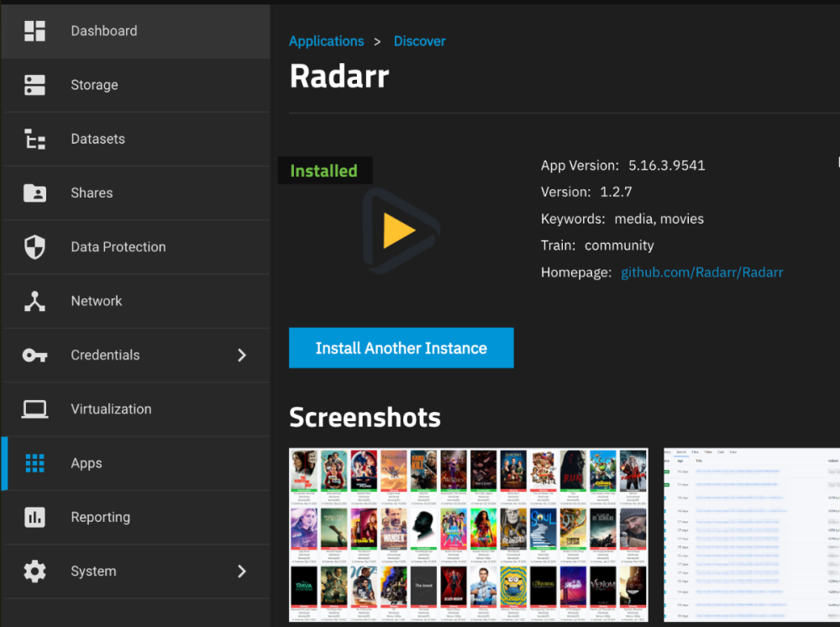Expand the Credentials sidebar section

242,355
